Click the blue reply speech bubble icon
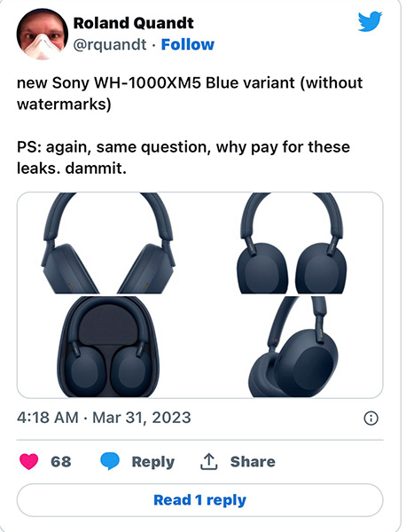 (x=110, y=461)
